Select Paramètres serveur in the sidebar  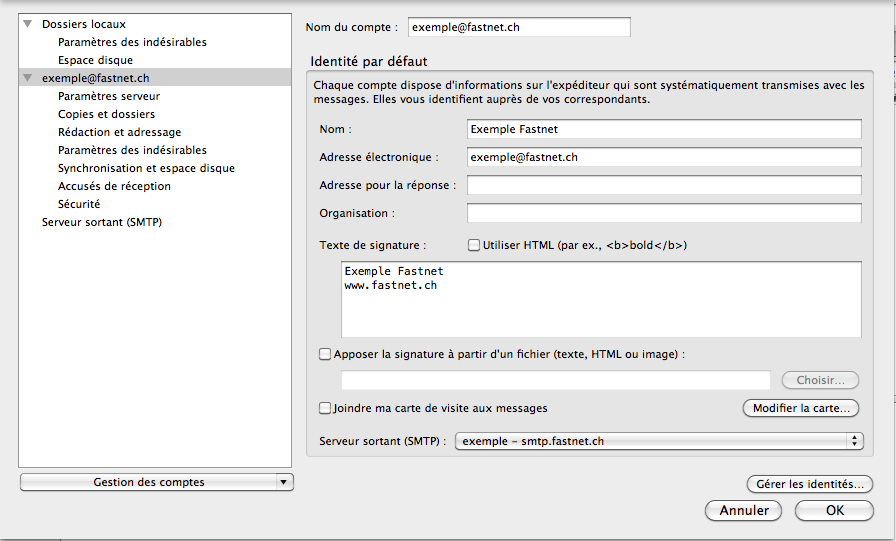[109, 96]
